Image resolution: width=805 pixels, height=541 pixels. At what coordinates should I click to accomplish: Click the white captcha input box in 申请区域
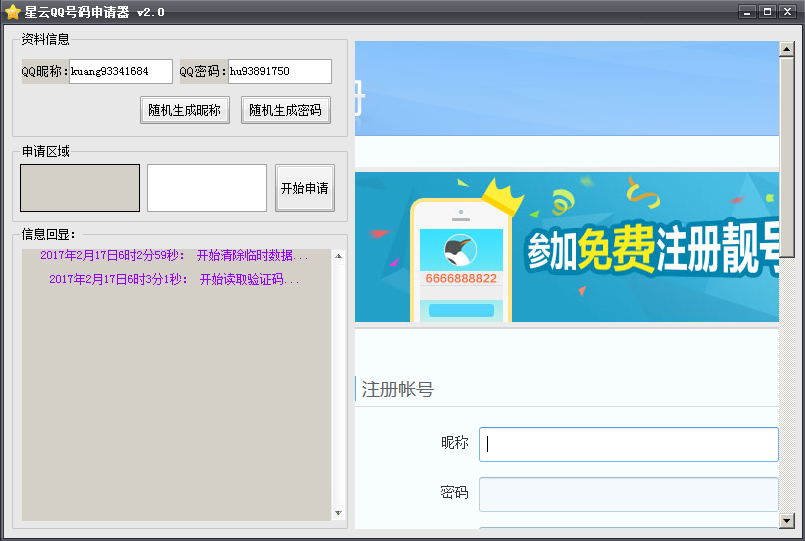[x=207, y=188]
